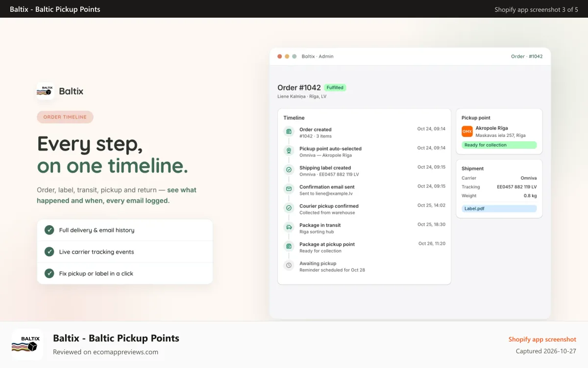Click the Package at pickup point icon
588x368 pixels.
tap(289, 246)
